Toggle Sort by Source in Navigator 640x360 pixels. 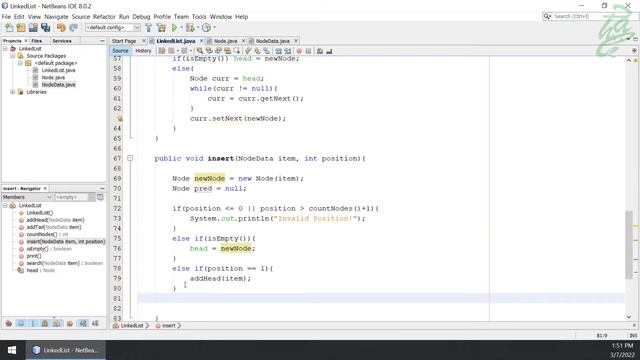click(x=95, y=324)
